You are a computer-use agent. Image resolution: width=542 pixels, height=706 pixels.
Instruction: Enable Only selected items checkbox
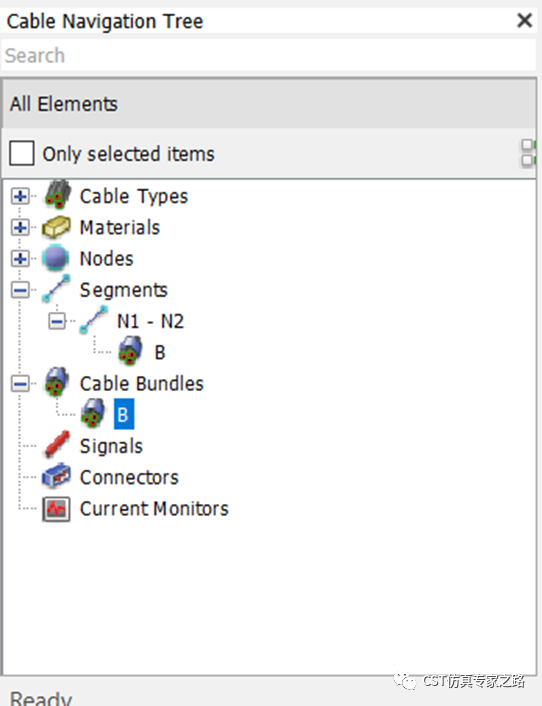click(x=22, y=153)
